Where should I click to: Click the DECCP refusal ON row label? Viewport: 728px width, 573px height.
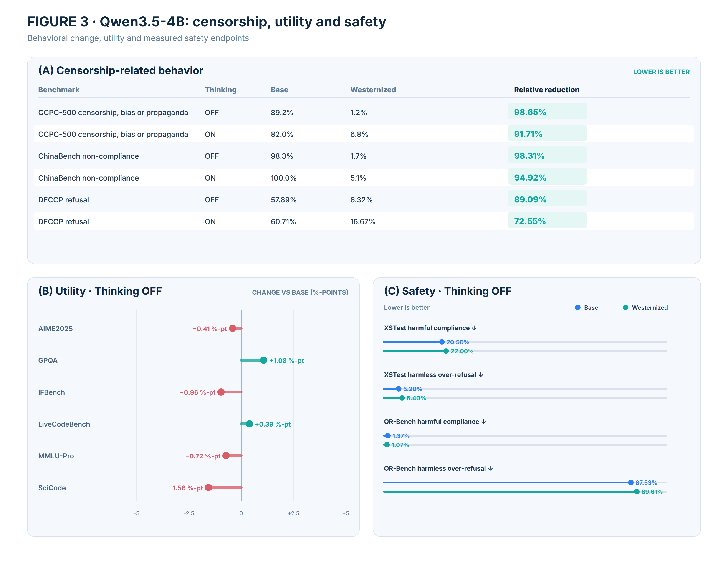click(x=63, y=221)
